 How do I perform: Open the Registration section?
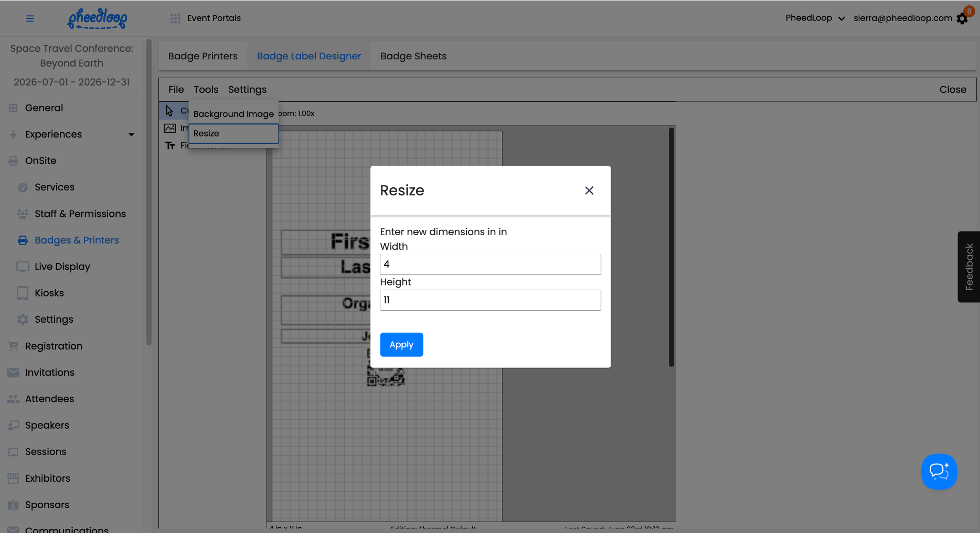click(54, 346)
